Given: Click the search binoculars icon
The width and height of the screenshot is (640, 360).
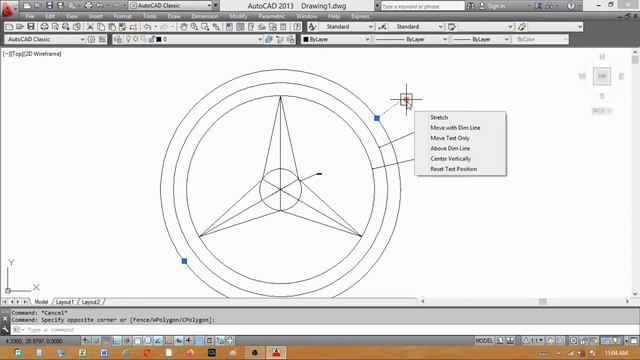Looking at the screenshot, I should pyautogui.click(x=470, y=6).
